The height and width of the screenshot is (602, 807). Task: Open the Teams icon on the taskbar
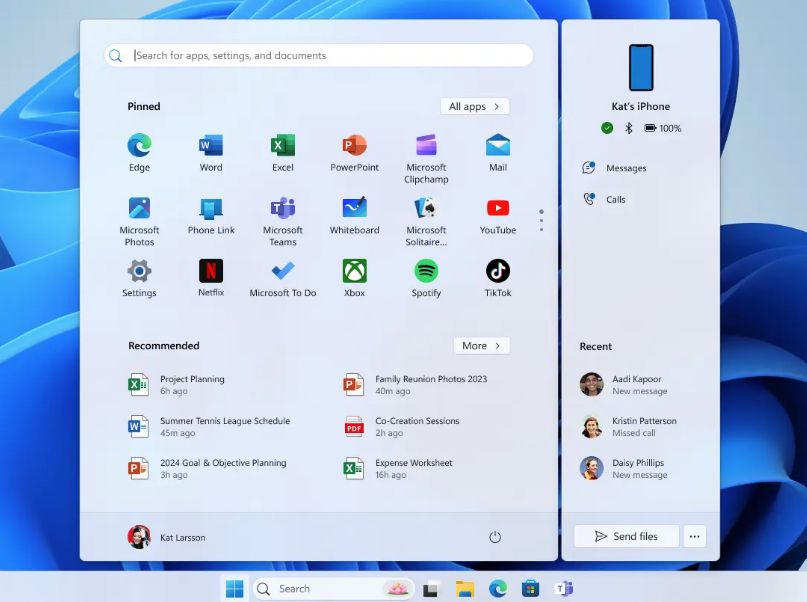point(564,589)
